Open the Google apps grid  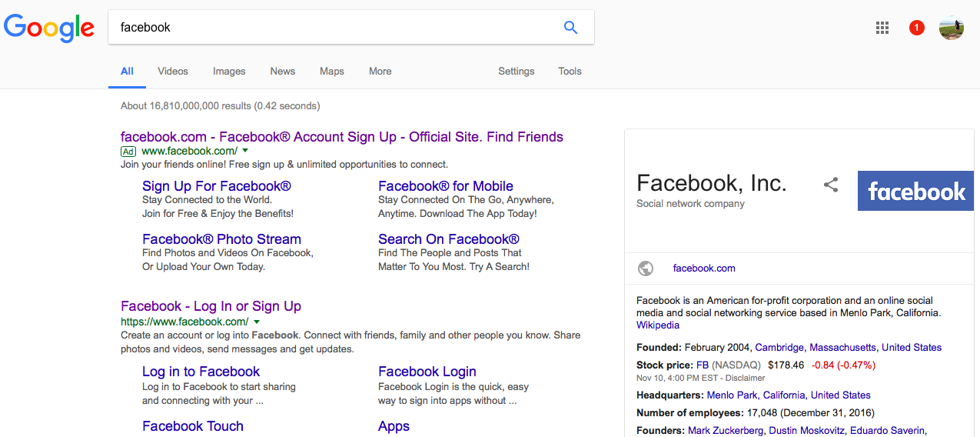pos(882,28)
